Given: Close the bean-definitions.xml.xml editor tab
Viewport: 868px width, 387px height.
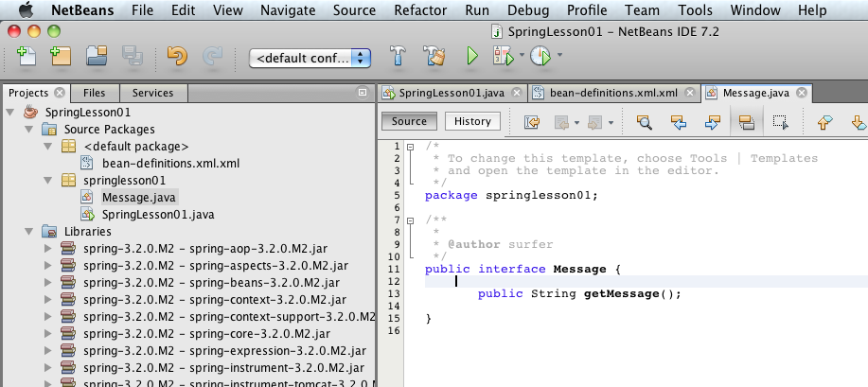Looking at the screenshot, I should [689, 93].
